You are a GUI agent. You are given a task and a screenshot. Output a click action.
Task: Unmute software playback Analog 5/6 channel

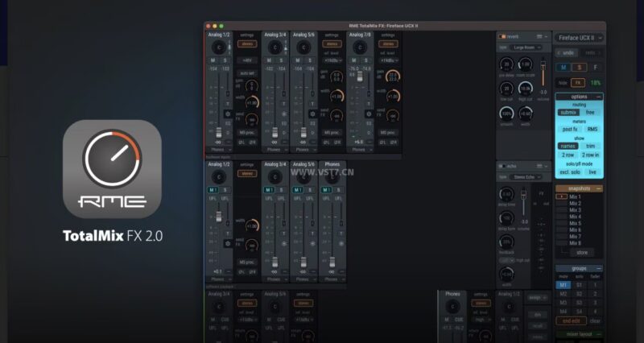pos(297,190)
